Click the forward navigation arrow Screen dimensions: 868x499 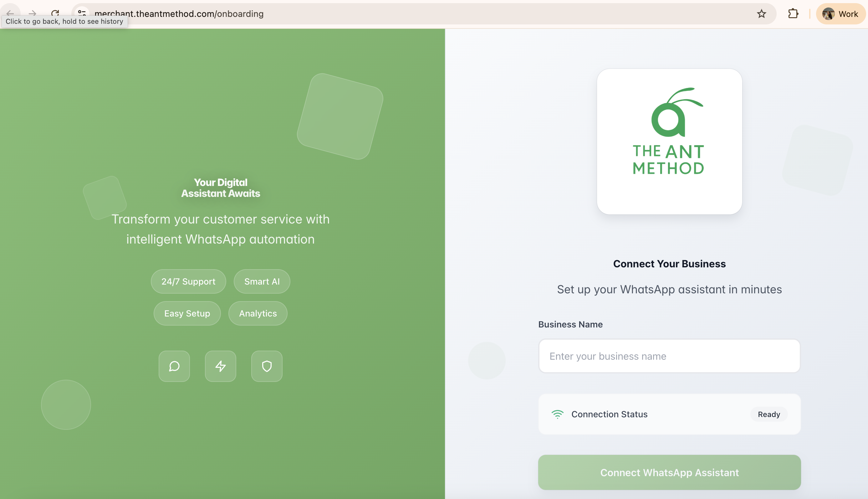coord(32,14)
